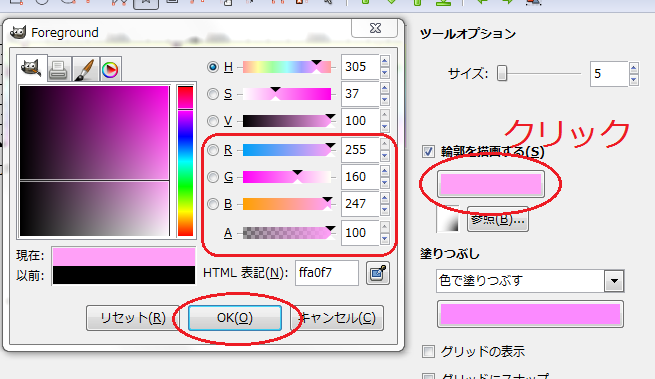655x379 pixels.
Task: Select the H radio button
Action: coord(213,67)
